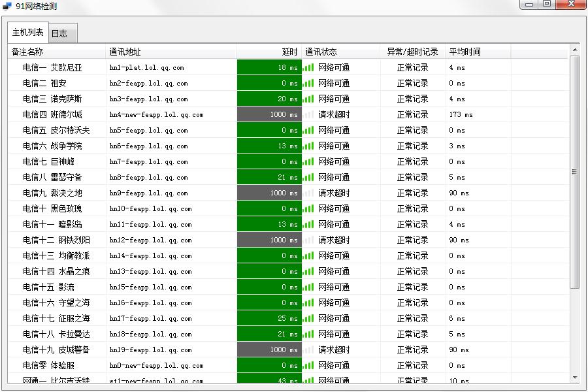Click signal icon for 电信七 巨神峰
588x392 pixels.
click(309, 161)
